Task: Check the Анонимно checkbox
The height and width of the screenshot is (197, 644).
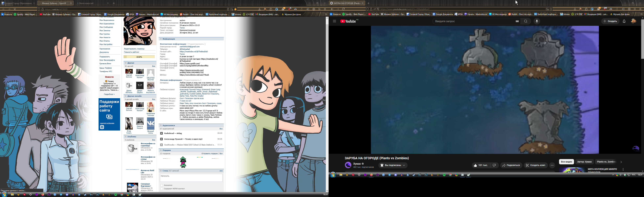Action: 162,185
